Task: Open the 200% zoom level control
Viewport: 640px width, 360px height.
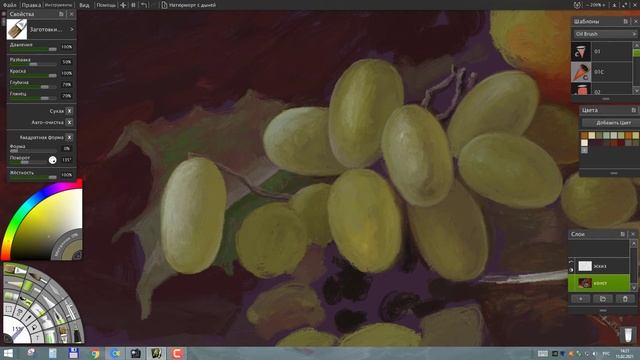Action: point(596,5)
